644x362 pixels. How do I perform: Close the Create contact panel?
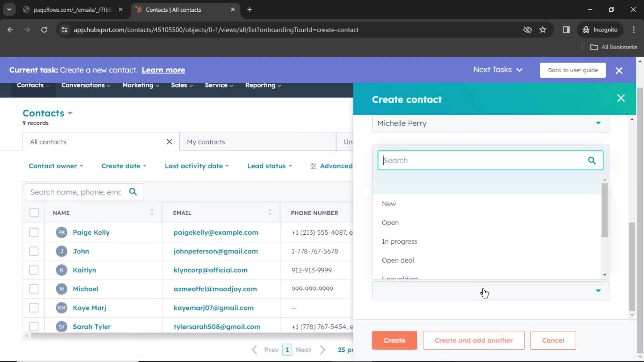click(621, 98)
